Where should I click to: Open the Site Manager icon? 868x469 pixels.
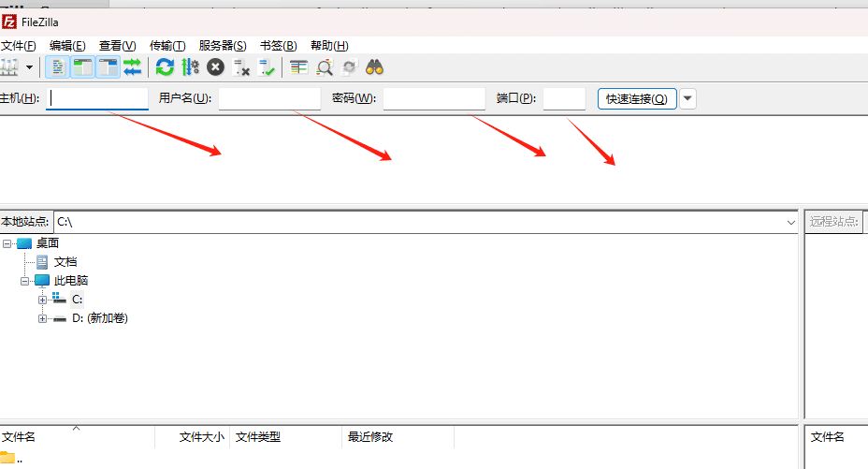click(8, 67)
